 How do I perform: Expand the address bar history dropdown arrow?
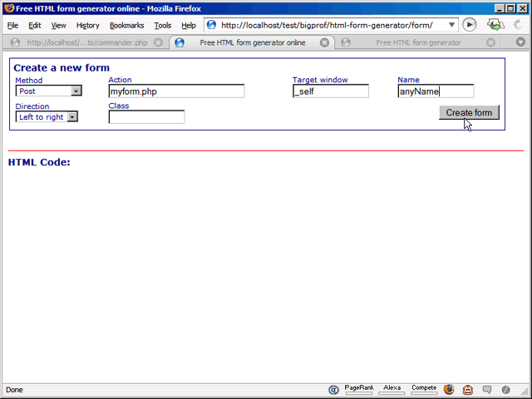[451, 25]
